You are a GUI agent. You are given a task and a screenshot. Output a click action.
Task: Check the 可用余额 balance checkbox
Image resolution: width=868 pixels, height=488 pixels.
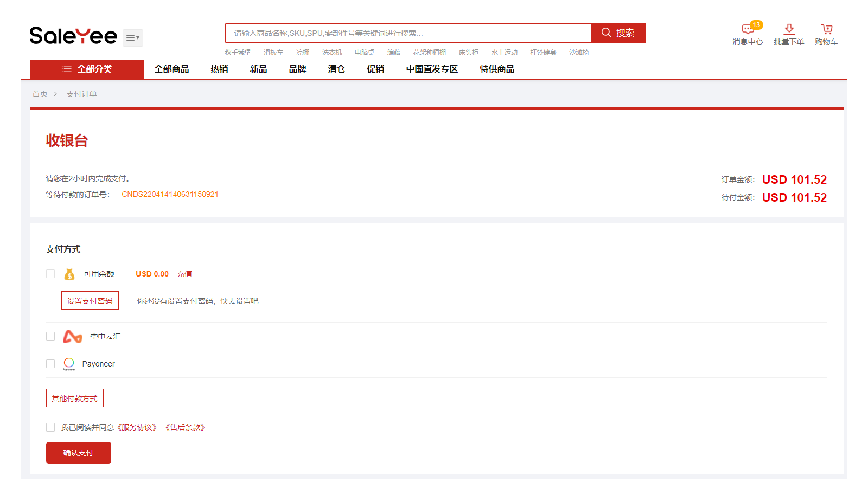(50, 274)
